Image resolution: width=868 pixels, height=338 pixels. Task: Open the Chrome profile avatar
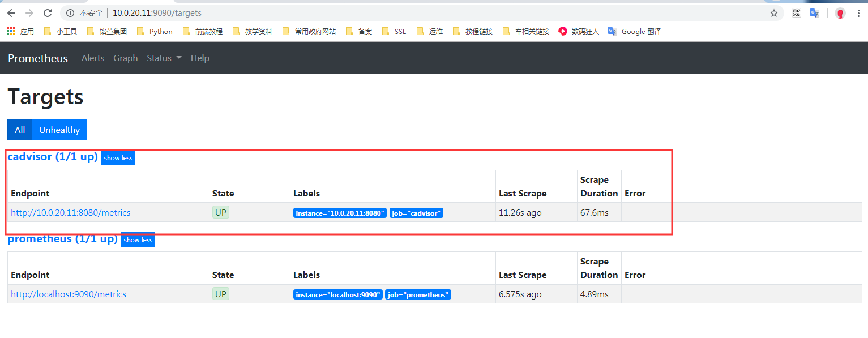[840, 13]
